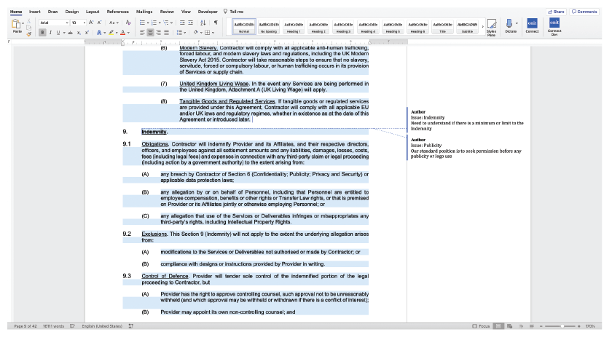The height and width of the screenshot is (364, 612).
Task: Open the Review ribbon tab
Action: click(167, 12)
